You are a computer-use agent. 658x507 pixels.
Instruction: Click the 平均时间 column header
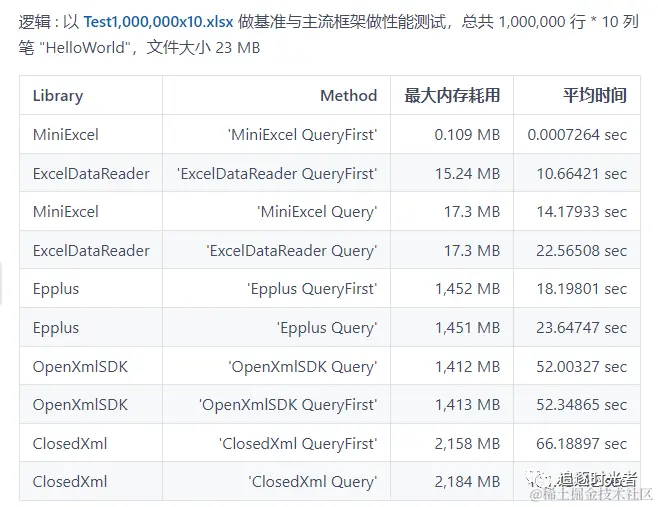pos(577,95)
